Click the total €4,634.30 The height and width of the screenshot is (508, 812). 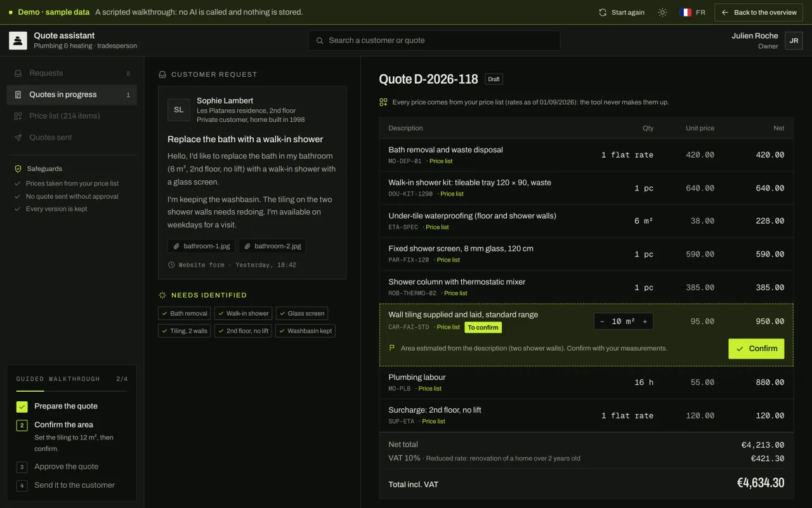pos(760,483)
